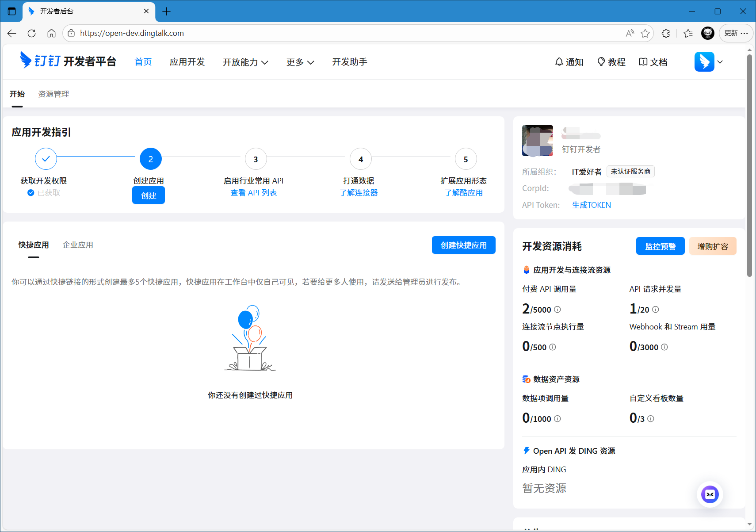The image size is (756, 532).
Task: Switch to 资源管理 tab
Action: 53,94
